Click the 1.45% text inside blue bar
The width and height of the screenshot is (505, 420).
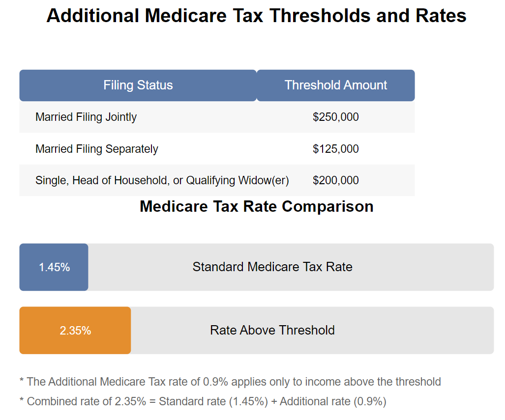pyautogui.click(x=55, y=267)
